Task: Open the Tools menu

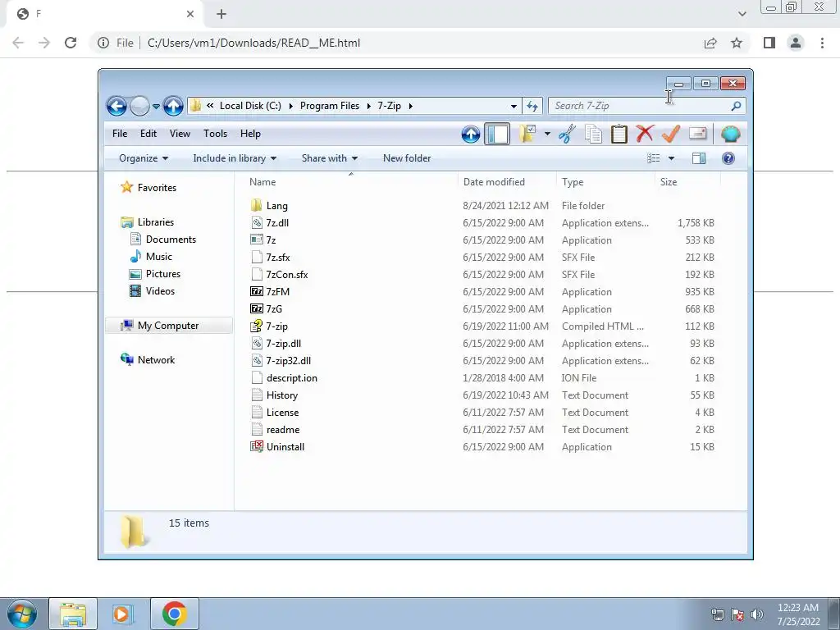Action: [x=216, y=134]
